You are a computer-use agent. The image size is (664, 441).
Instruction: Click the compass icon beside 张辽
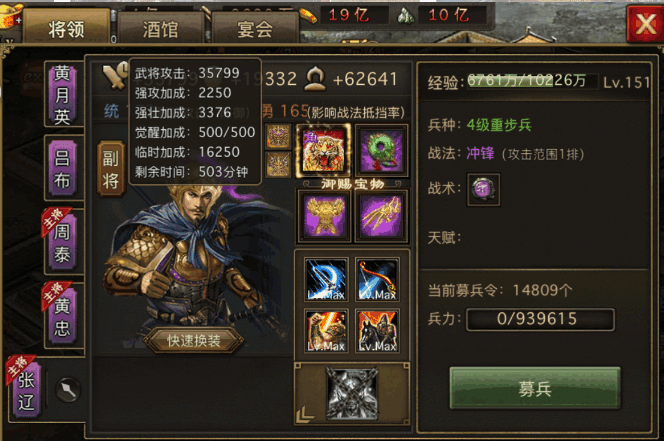click(68, 389)
